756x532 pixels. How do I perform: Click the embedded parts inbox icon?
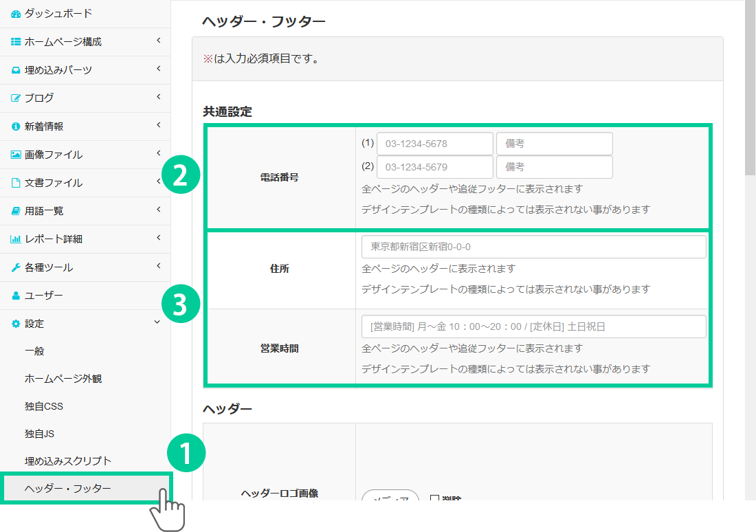pyautogui.click(x=16, y=70)
